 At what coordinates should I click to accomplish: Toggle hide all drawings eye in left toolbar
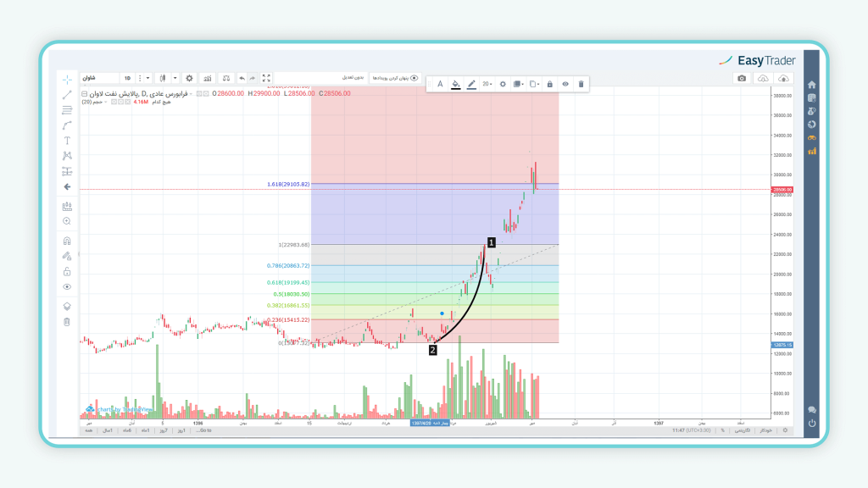67,286
